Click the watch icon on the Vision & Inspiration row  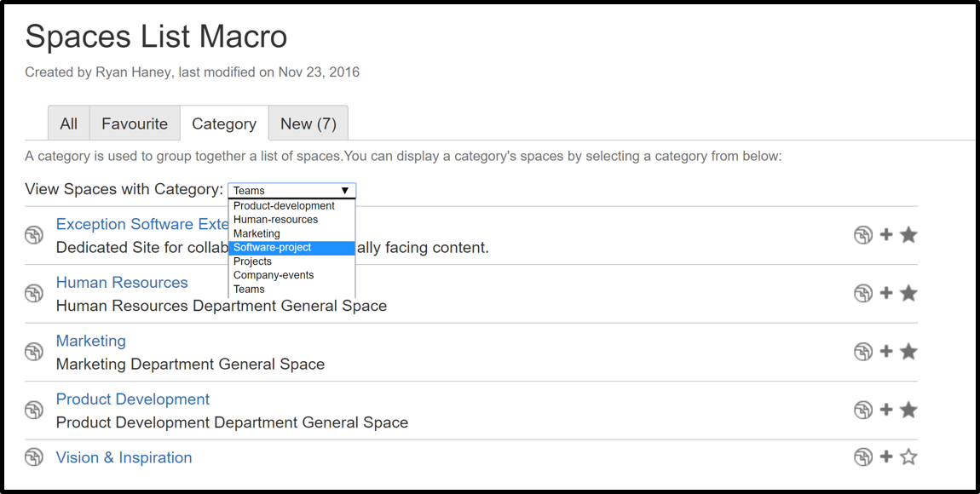[x=864, y=457]
